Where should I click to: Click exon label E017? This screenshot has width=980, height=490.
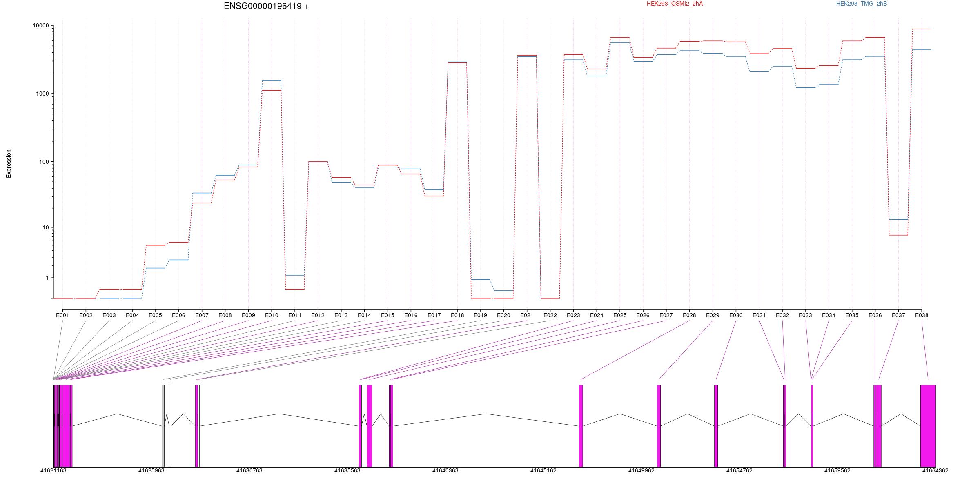pos(434,315)
